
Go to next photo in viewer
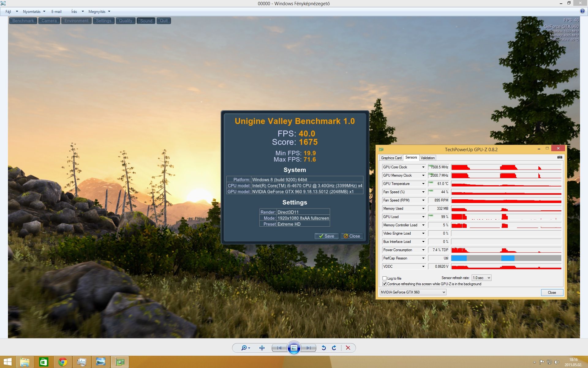coord(309,348)
